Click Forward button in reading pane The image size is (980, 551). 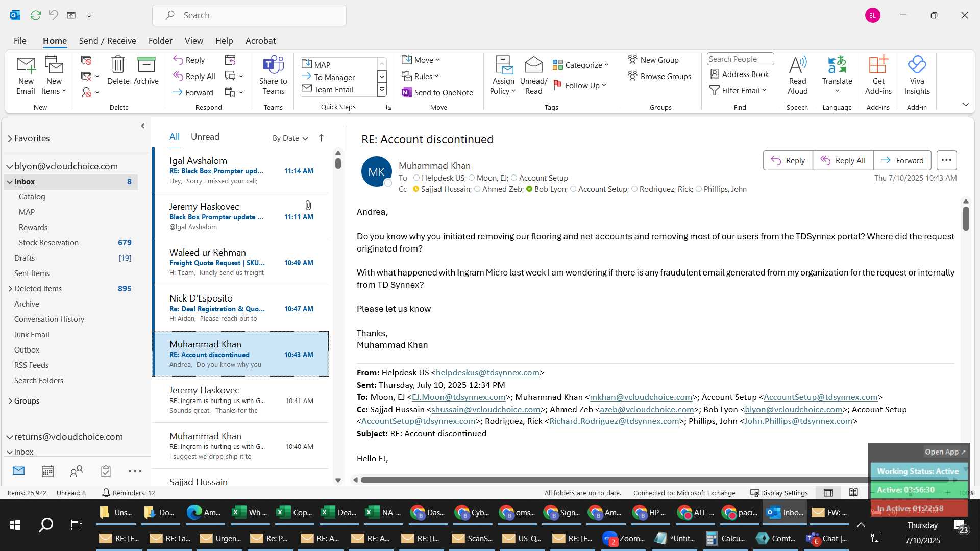[902, 160]
